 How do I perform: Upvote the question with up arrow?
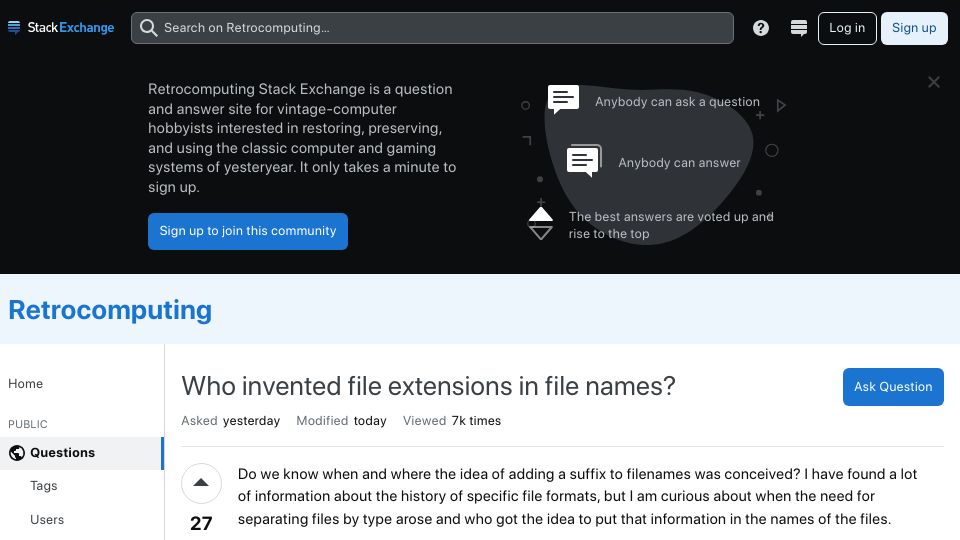coord(201,483)
